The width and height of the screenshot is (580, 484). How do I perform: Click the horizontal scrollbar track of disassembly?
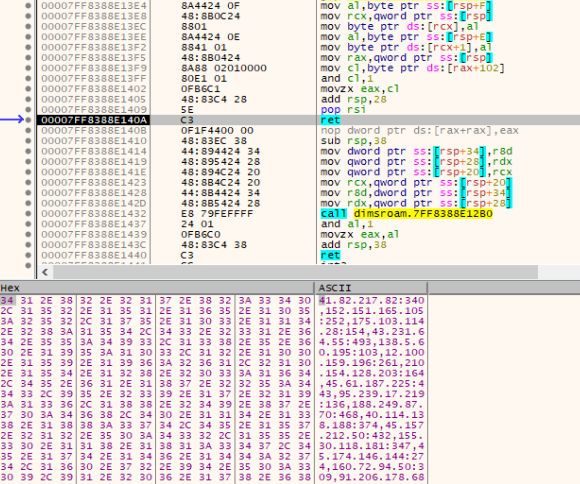coord(295,272)
